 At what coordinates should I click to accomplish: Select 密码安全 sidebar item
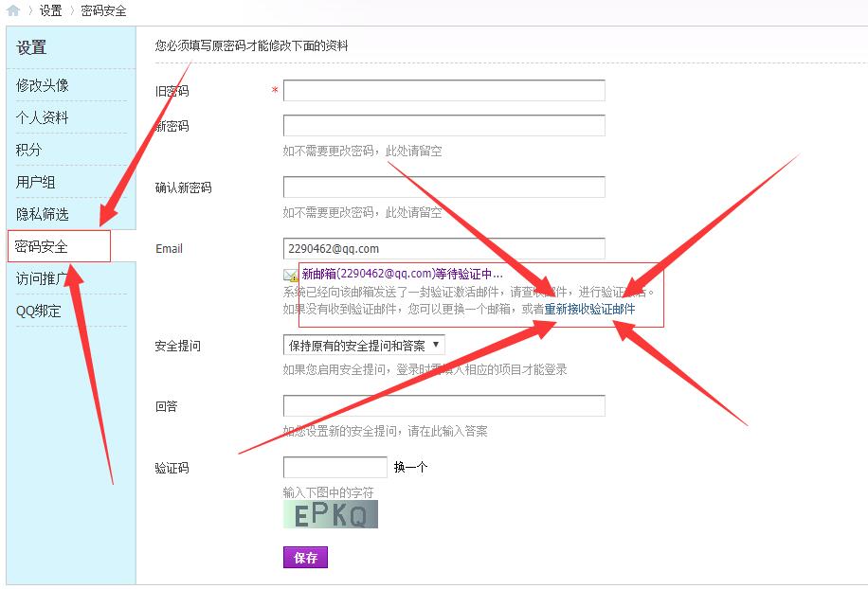tap(42, 246)
